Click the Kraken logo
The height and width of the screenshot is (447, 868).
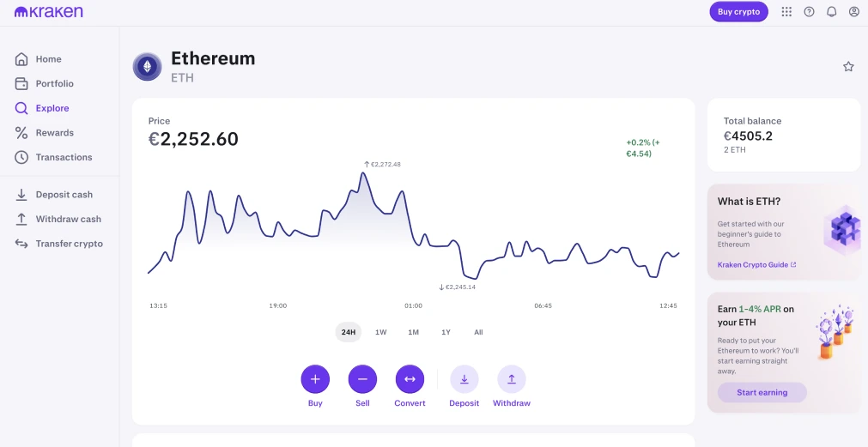pos(49,12)
